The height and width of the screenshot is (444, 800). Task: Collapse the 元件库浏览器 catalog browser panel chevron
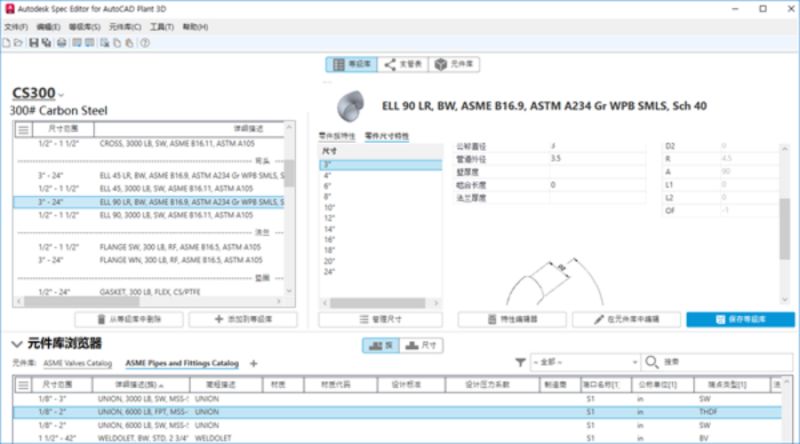coord(16,344)
